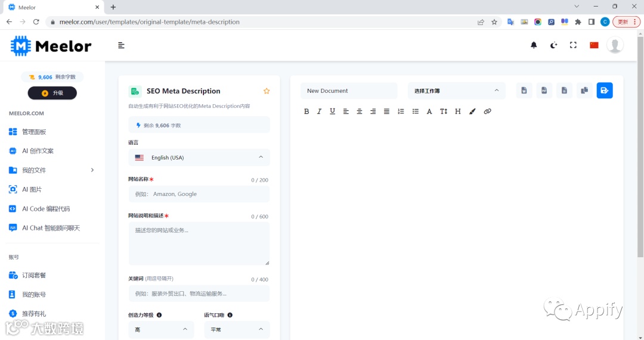The width and height of the screenshot is (644, 340).
Task: Open text size tool
Action: [444, 111]
